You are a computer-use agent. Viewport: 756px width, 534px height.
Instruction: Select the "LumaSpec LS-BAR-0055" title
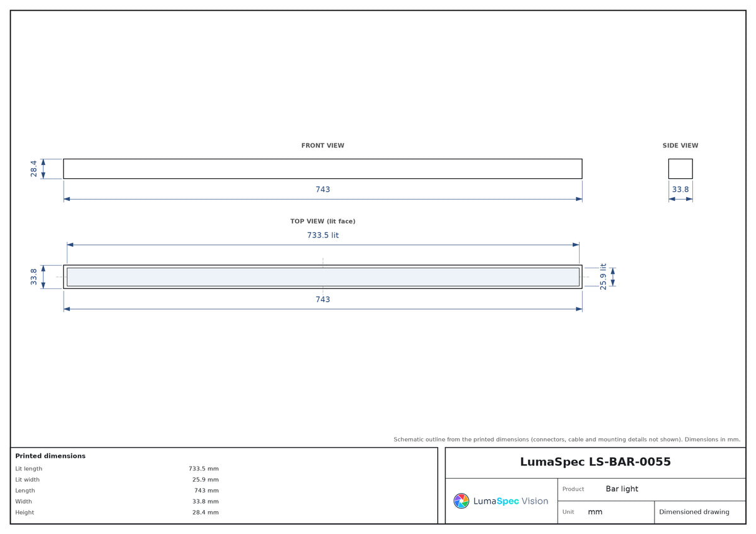(595, 462)
